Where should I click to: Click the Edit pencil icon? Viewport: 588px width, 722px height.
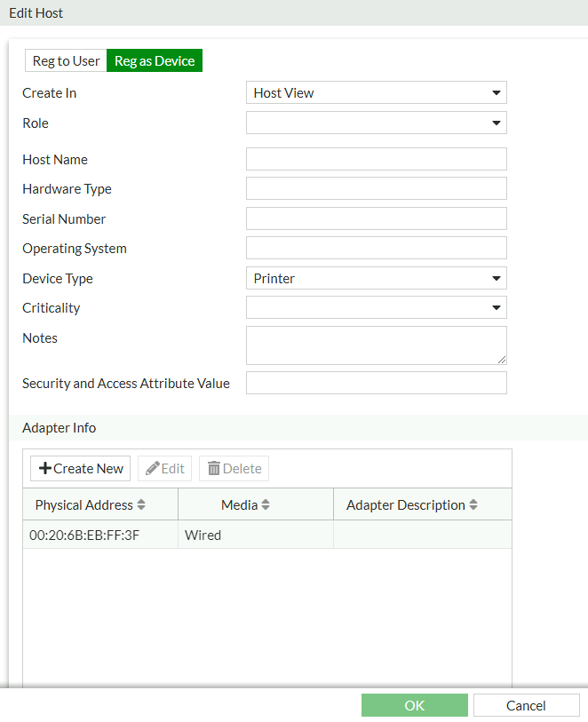[153, 469]
